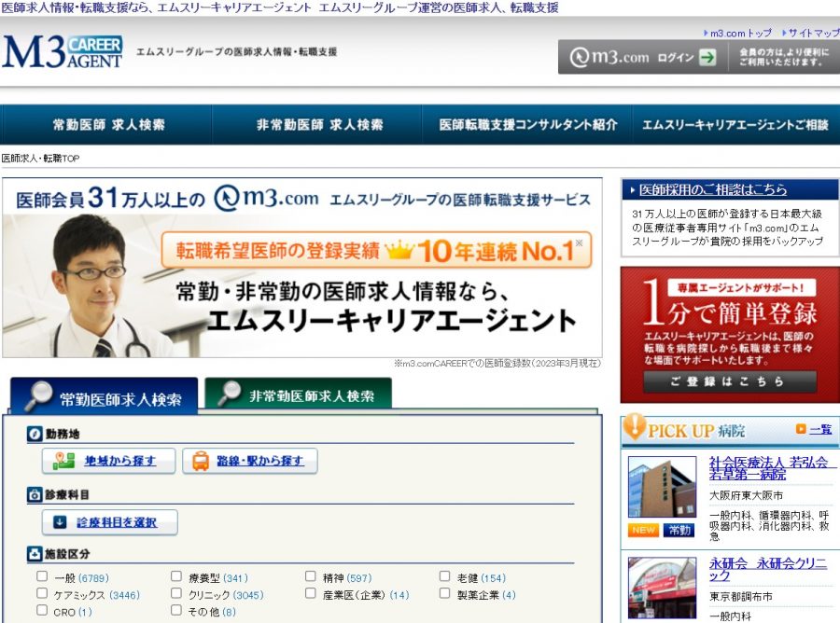Click the 路線・駅から探す button

249,461
